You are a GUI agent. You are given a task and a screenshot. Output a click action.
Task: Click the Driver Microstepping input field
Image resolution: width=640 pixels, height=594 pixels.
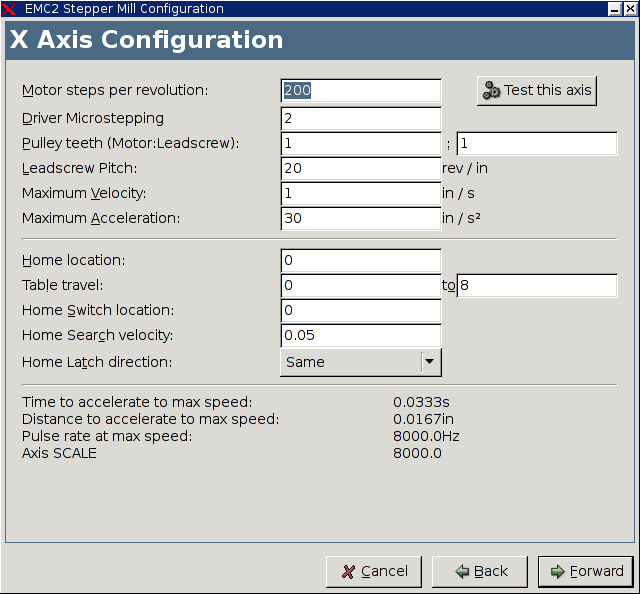pyautogui.click(x=361, y=118)
